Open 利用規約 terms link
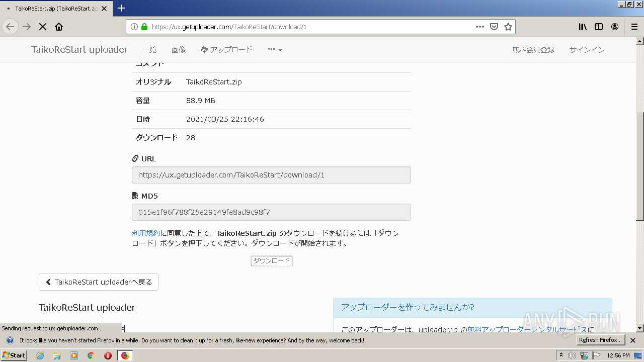Screen dimensions: 644x362 pos(146,233)
